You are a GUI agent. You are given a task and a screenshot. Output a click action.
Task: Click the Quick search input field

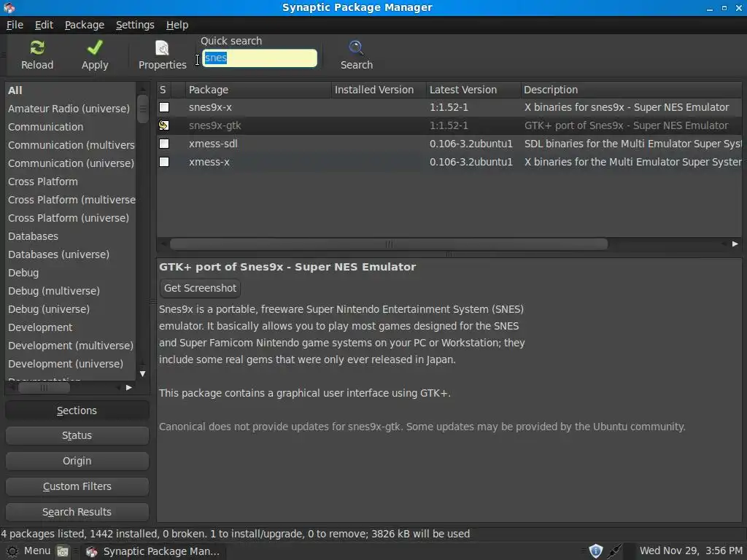[x=260, y=58]
